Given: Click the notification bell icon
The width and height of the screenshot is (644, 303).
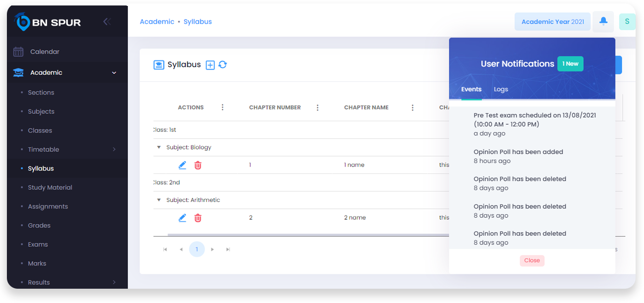Looking at the screenshot, I should 603,22.
